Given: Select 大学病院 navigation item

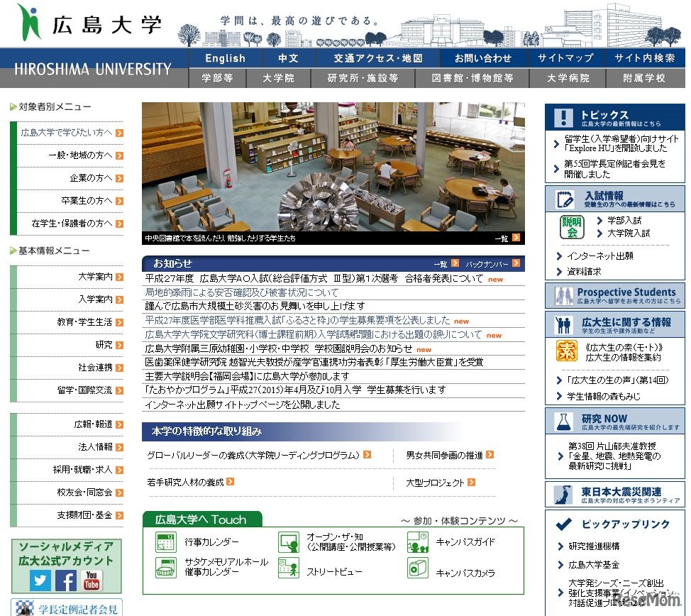Looking at the screenshot, I should pos(568,78).
